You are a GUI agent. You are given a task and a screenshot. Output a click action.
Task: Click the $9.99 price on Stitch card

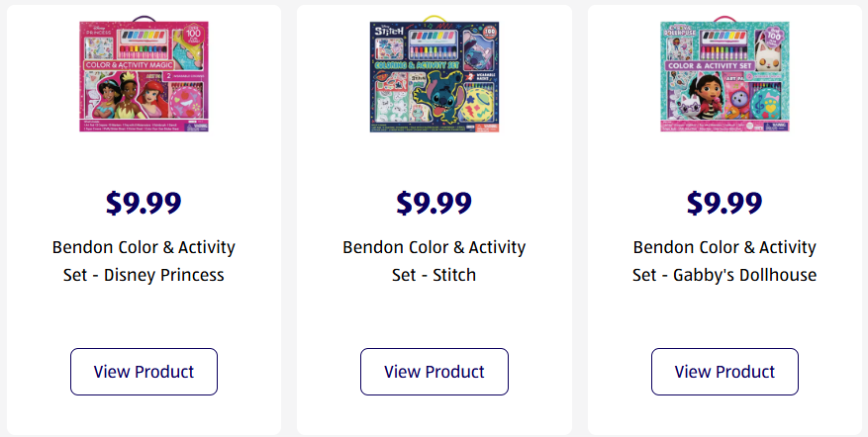coord(434,203)
